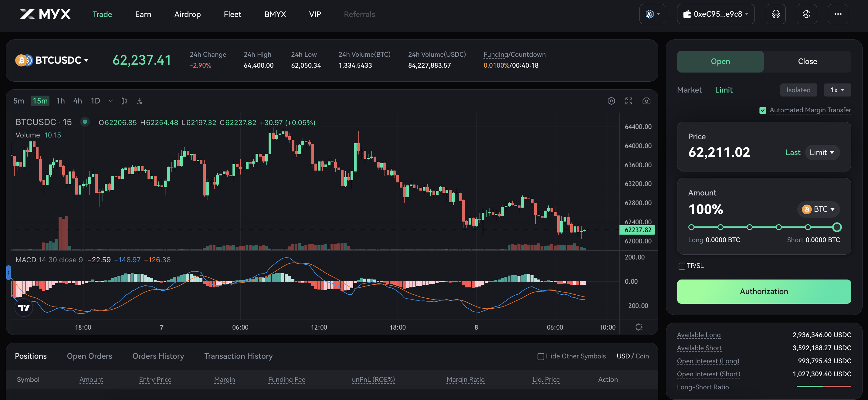The image size is (868, 400).
Task: Click the 100% handle on amount slider
Action: [x=837, y=227]
